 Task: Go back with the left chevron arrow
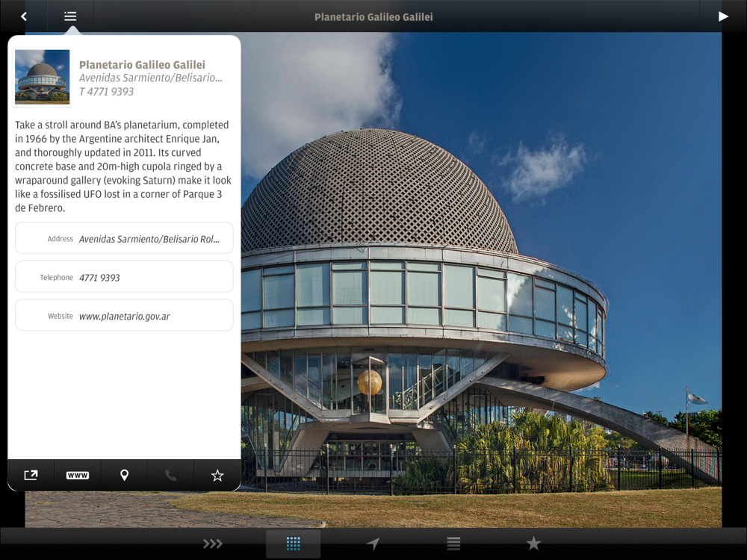[x=23, y=16]
